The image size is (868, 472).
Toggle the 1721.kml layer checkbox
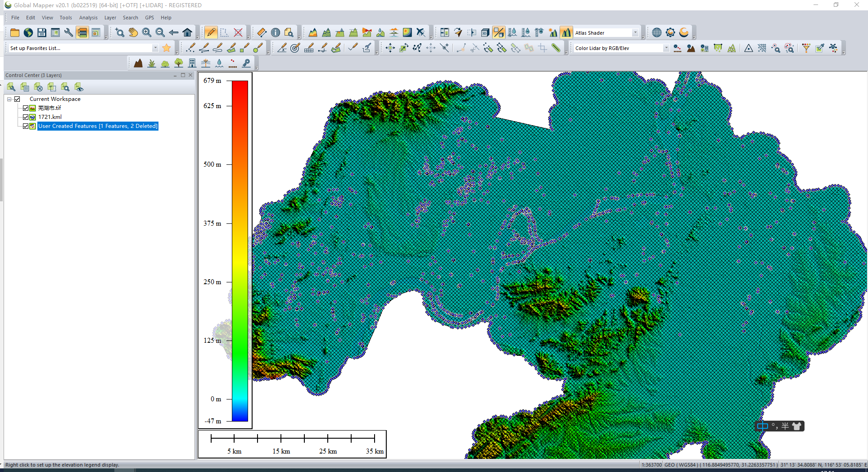(26, 117)
